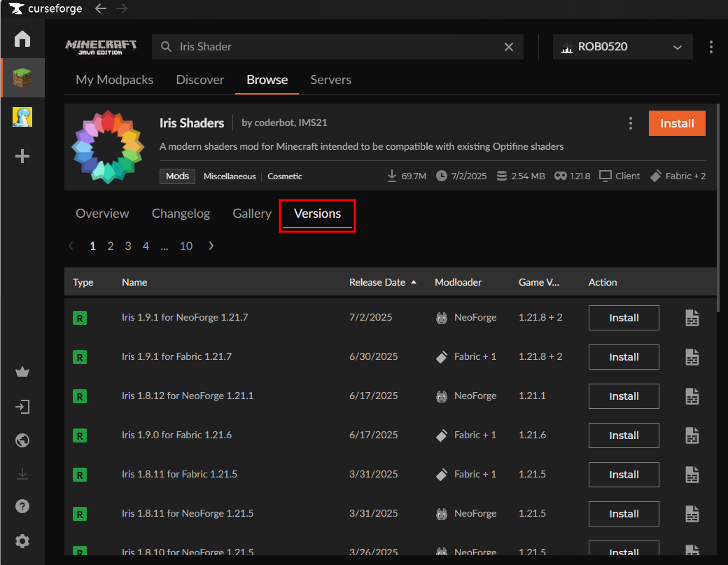View changelog file for Iris 1.9.0 Fabric 1.21.6
728x565 pixels.
[x=692, y=435]
